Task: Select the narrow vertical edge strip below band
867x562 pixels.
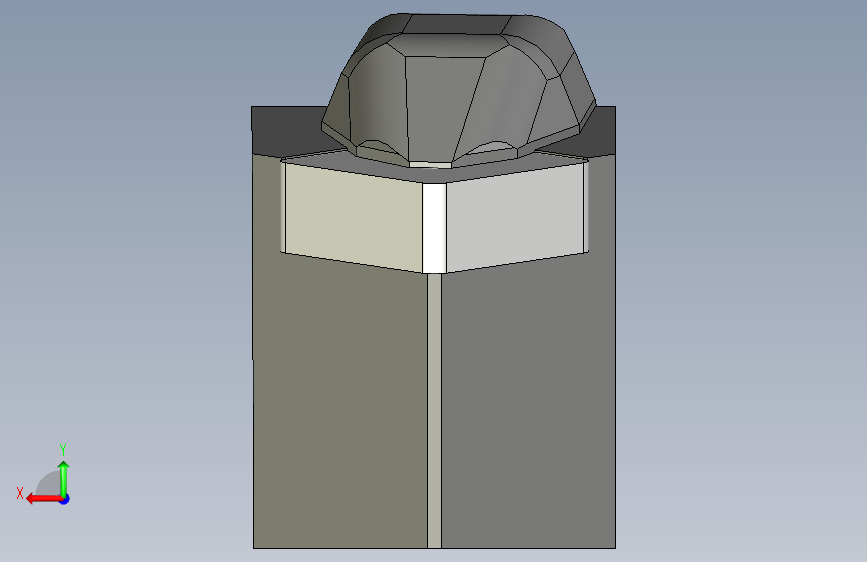Action: click(434, 411)
